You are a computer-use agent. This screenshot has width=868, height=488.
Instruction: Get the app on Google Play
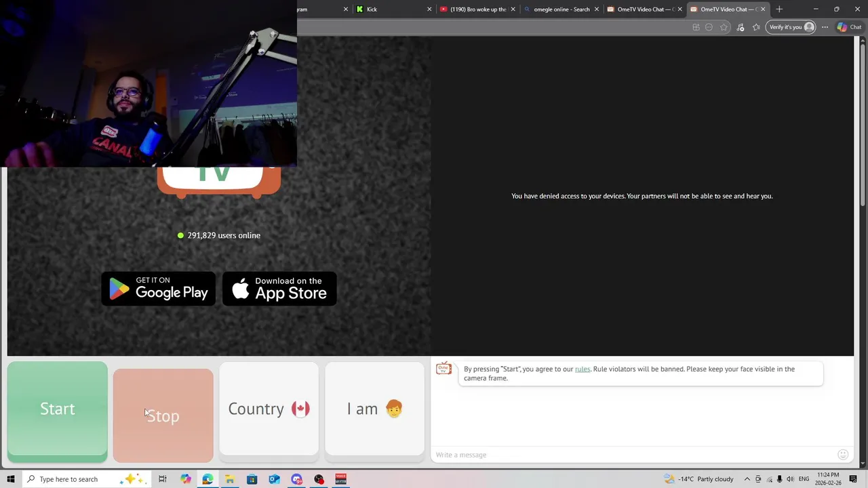159,289
